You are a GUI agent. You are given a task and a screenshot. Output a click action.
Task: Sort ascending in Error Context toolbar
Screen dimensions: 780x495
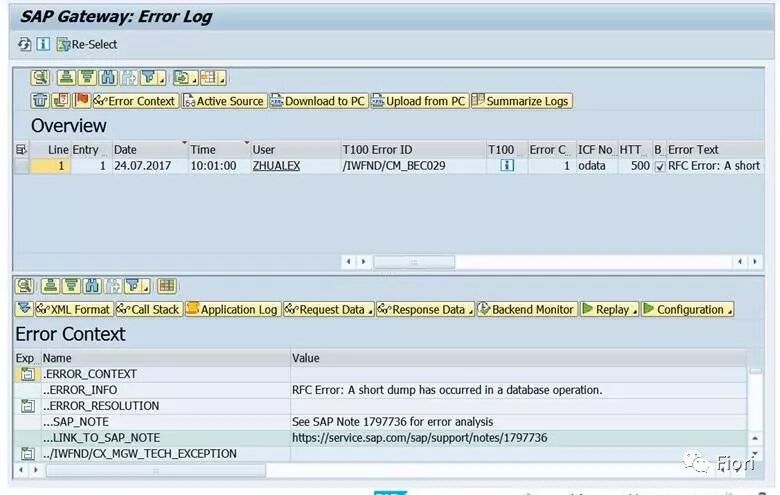coord(50,286)
